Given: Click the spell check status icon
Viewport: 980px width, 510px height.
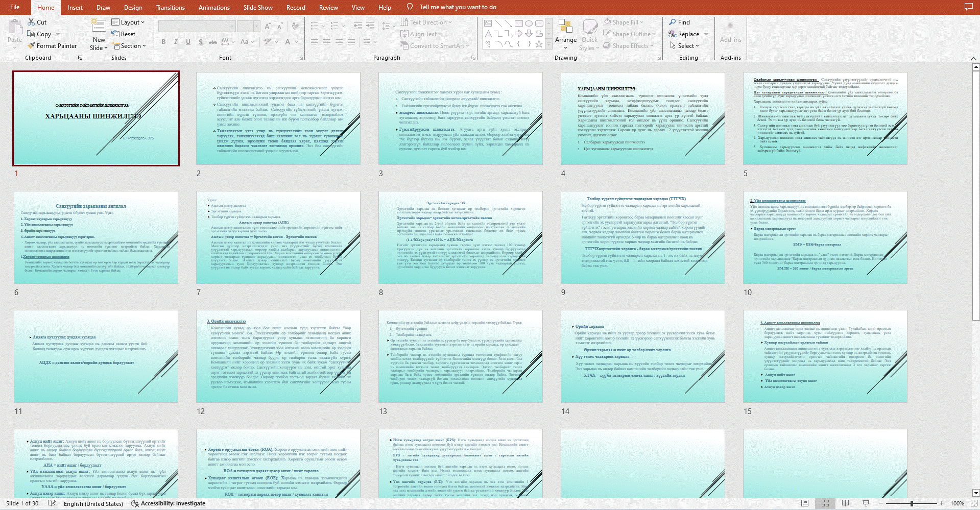Looking at the screenshot, I should click(x=52, y=503).
